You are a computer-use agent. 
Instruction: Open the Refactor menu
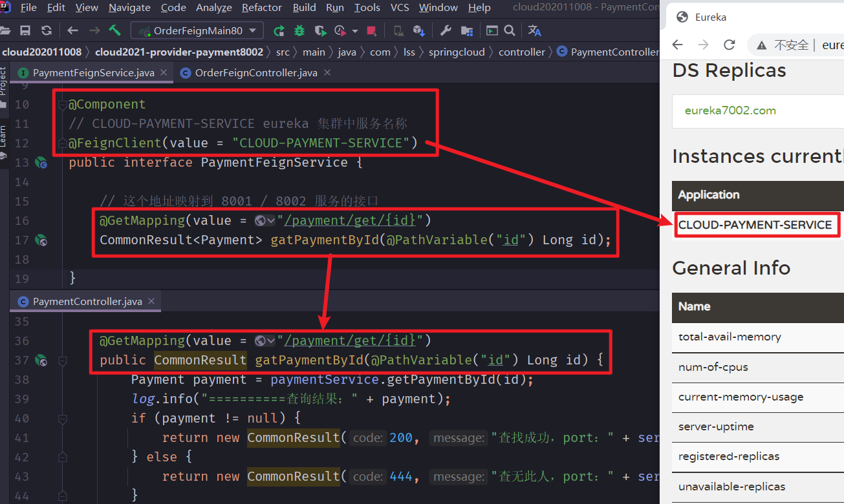pyautogui.click(x=262, y=8)
